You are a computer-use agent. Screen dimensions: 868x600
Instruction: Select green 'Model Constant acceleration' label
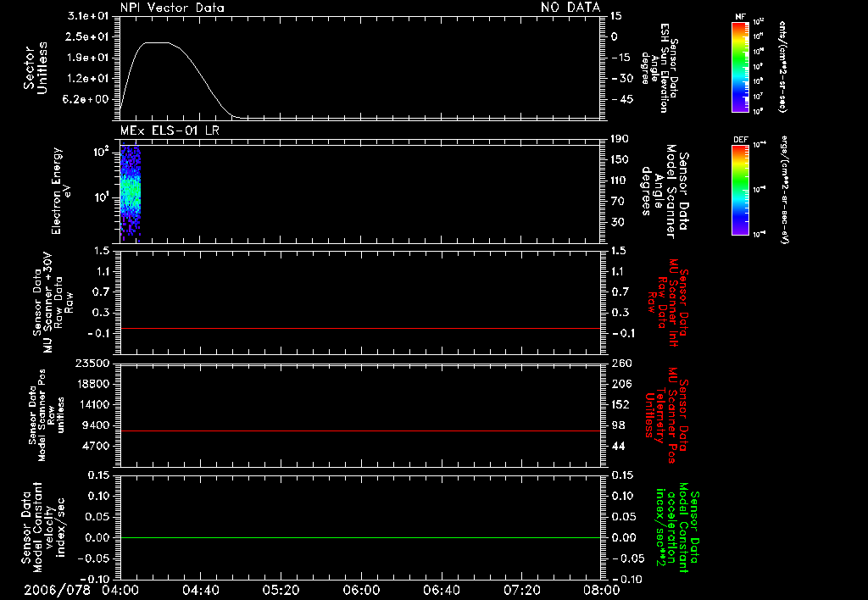(677, 528)
